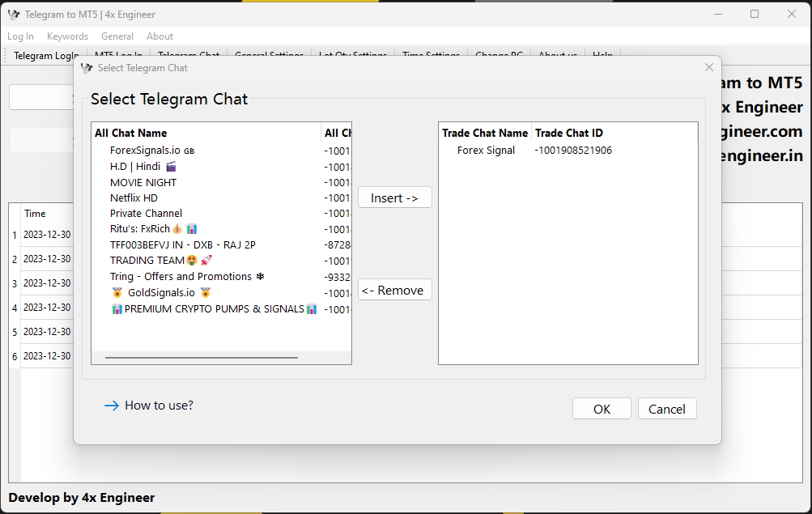Choose the TRADING TEAM chat

(x=160, y=261)
